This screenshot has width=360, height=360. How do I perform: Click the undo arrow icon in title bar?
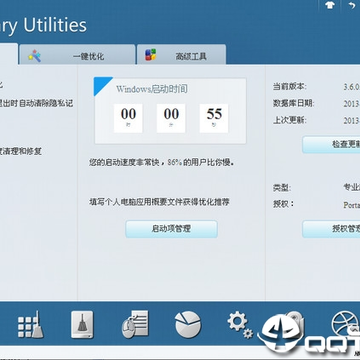coord(352,6)
